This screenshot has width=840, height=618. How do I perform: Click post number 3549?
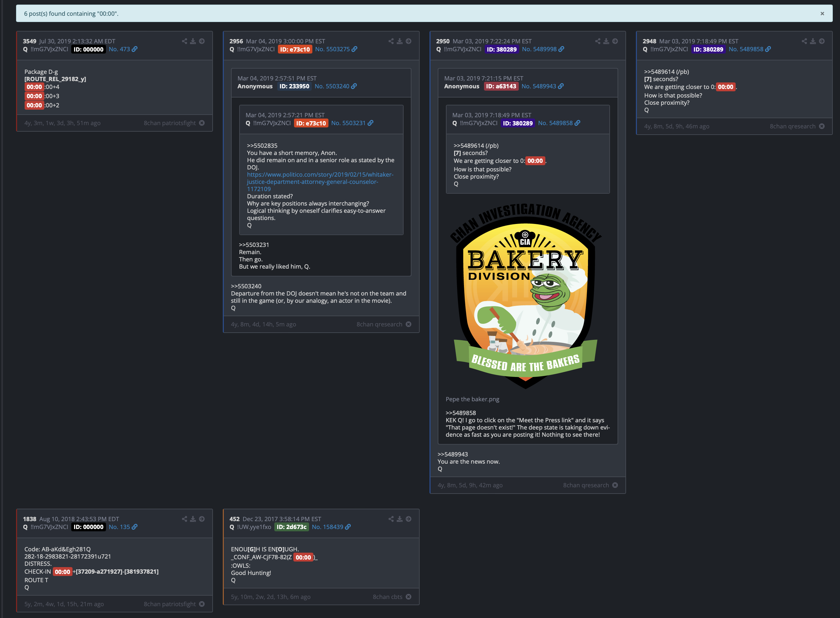30,41
